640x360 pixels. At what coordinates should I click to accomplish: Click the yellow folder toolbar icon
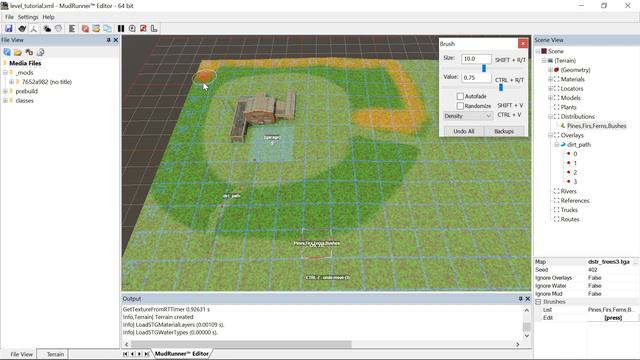(x=96, y=29)
